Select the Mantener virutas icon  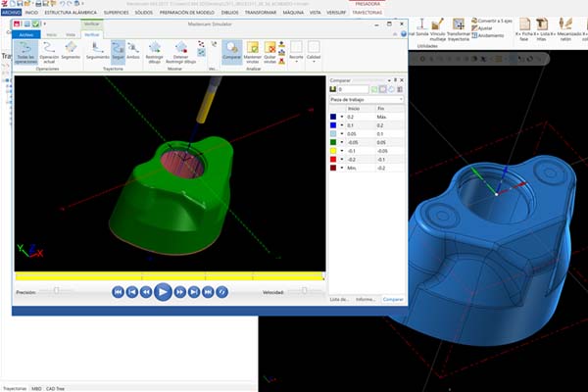pos(252,50)
